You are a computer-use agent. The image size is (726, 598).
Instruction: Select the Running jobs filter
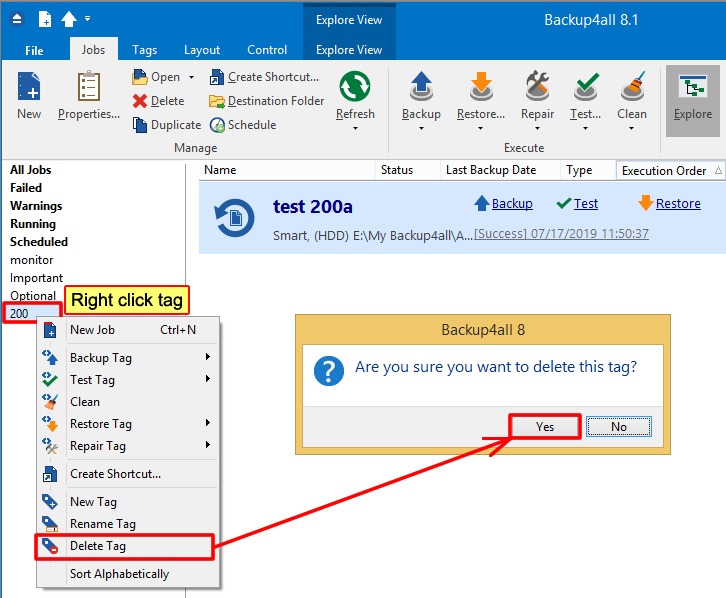(33, 224)
